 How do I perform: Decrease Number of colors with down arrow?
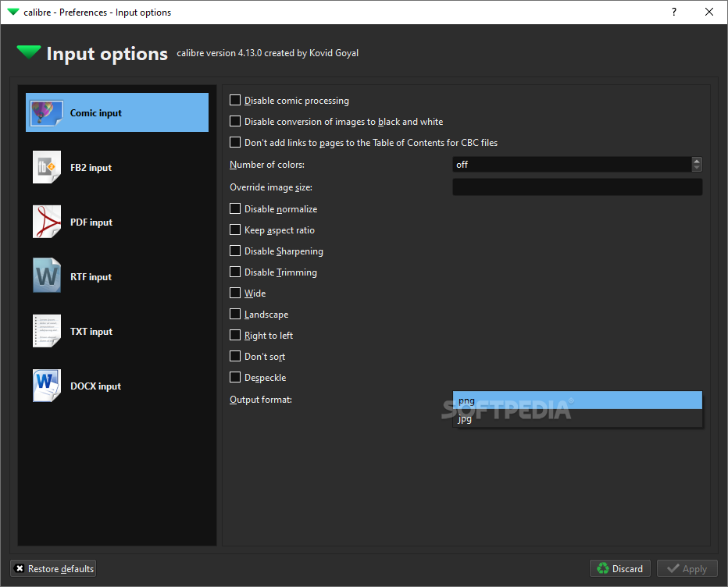(x=697, y=168)
